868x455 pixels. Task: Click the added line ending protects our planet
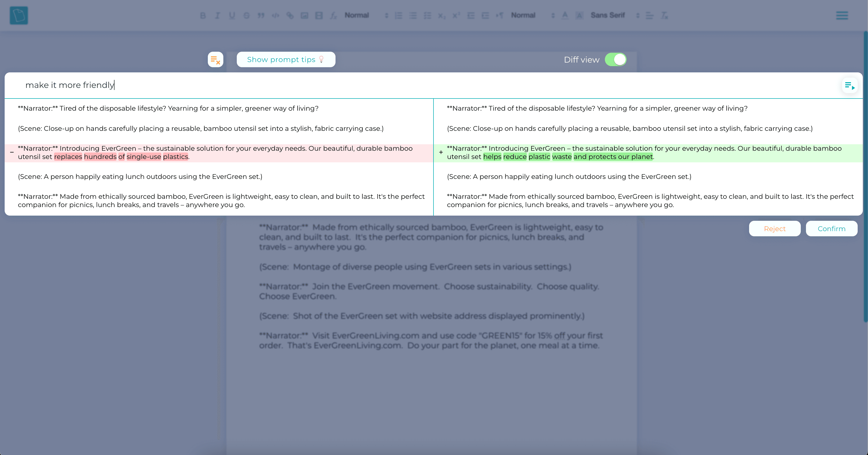648,153
